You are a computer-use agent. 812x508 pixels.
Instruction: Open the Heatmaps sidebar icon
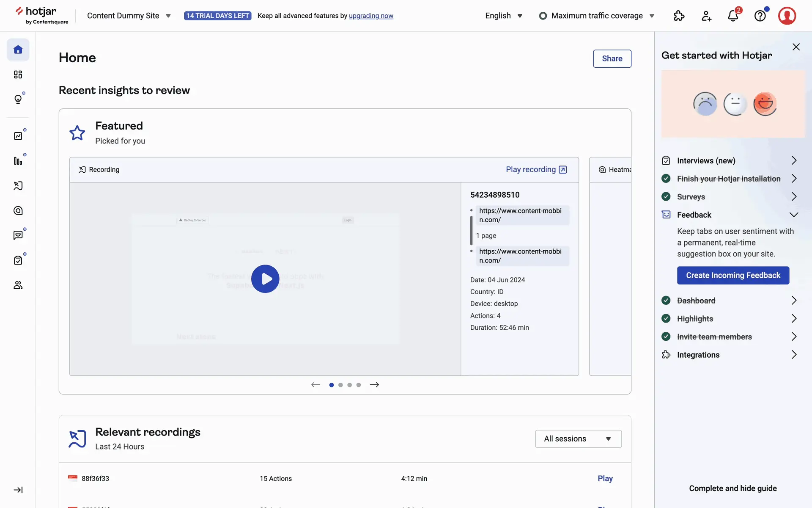pos(18,210)
